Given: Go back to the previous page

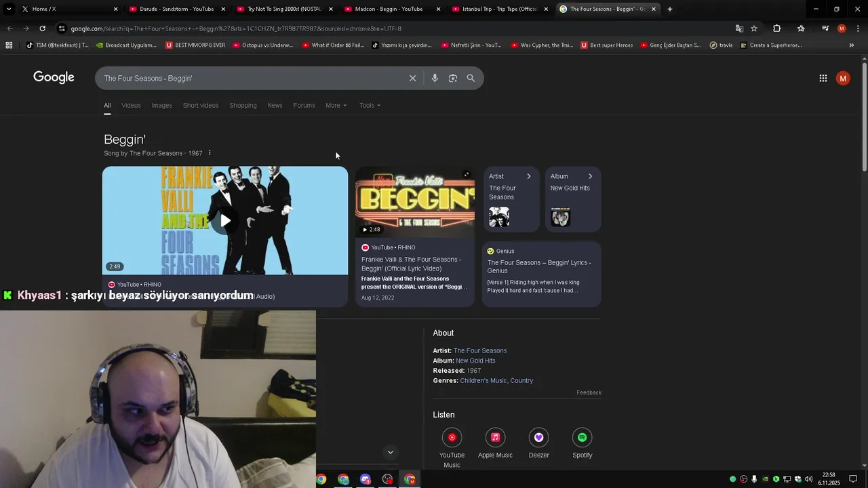Looking at the screenshot, I should 9,28.
